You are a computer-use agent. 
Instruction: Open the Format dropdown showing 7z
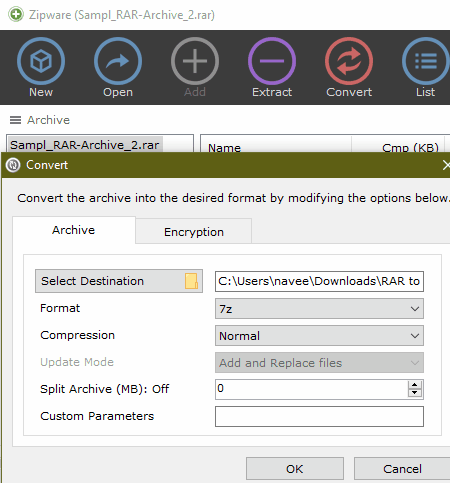(319, 309)
